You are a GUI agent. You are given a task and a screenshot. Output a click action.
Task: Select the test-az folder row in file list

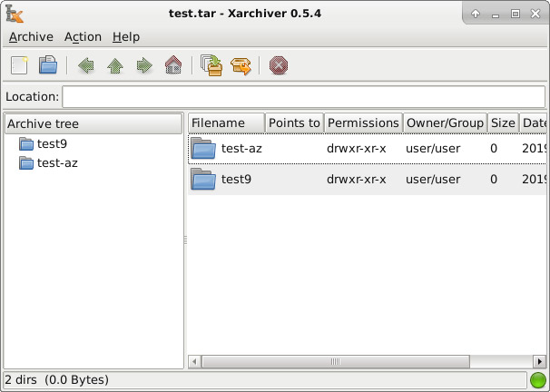(241, 149)
